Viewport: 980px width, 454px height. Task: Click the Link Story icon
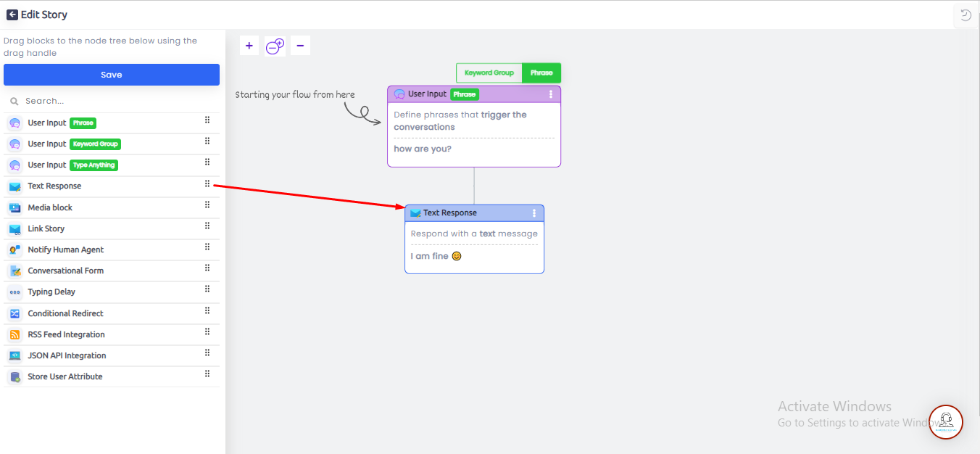click(x=15, y=228)
